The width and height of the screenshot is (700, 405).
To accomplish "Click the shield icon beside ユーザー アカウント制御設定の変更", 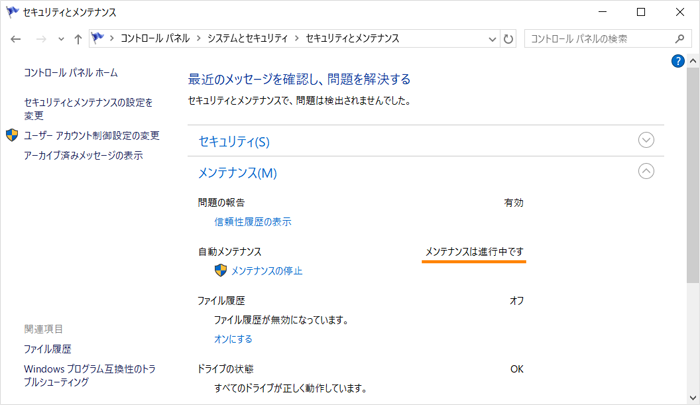I will 12,135.
